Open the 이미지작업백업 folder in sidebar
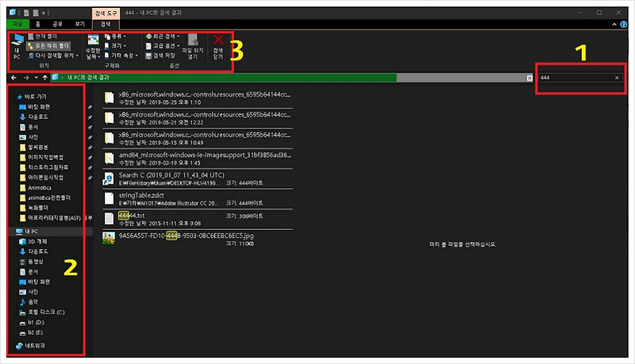635x364 pixels. click(41, 157)
